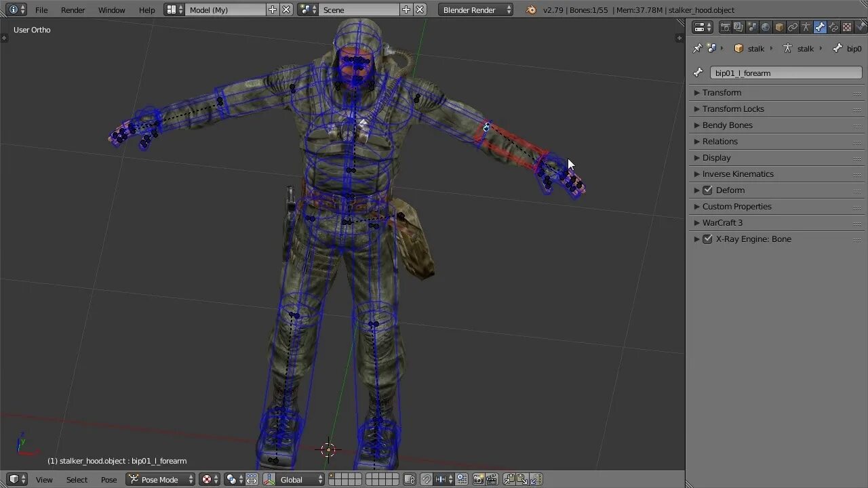Click the OpenGL render image camera icon
The width and height of the screenshot is (868, 488).
(x=478, y=479)
